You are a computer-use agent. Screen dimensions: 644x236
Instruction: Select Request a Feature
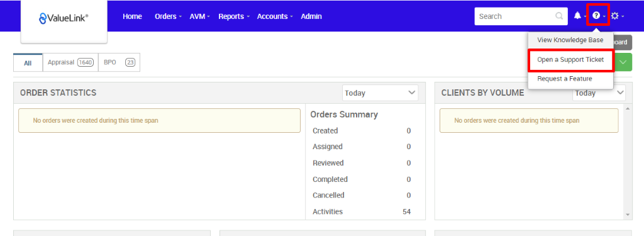(x=570, y=79)
